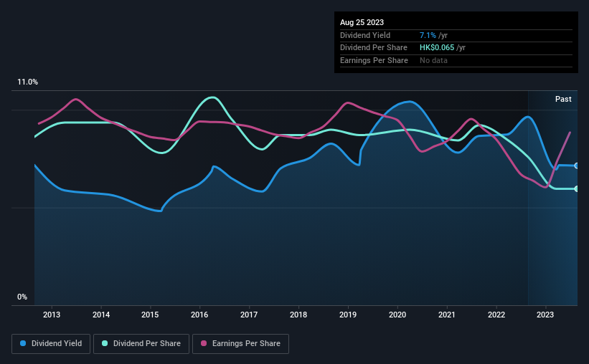Select the blue endpoint marker on yield line
The height and width of the screenshot is (364, 589).
point(577,166)
